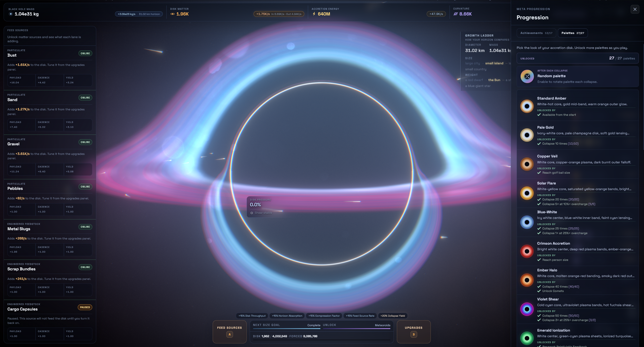Viewport: 644px width, 347px height.
Task: Choose the Emerald Ionization palette icon
Action: pos(527,338)
